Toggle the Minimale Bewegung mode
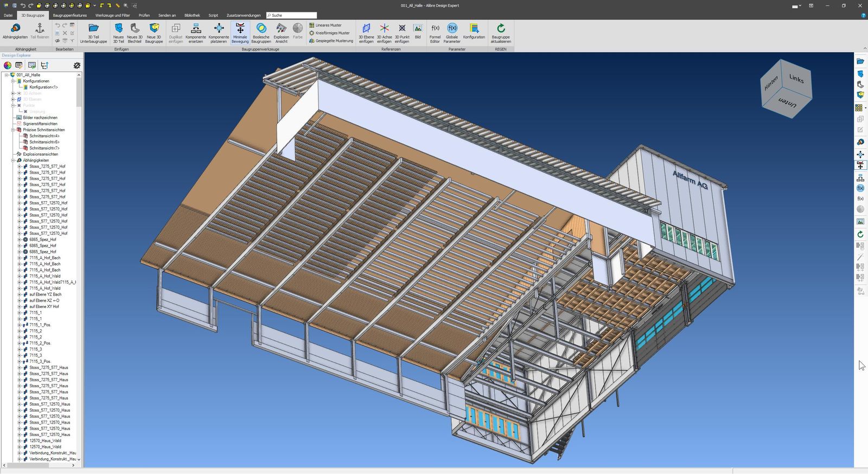Image resolution: width=868 pixels, height=474 pixels. pos(240,33)
